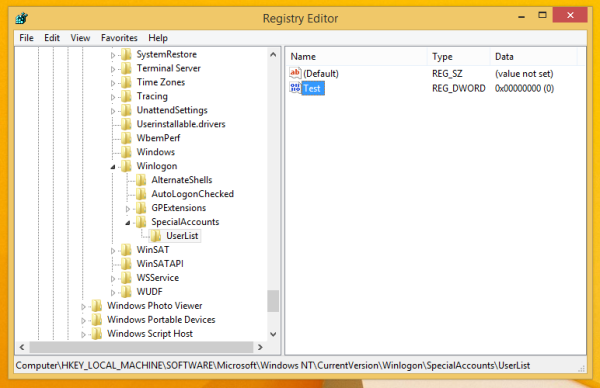This screenshot has height=388, width=600.
Task: Expand the SystemRestore key
Action: pyautogui.click(x=112, y=55)
